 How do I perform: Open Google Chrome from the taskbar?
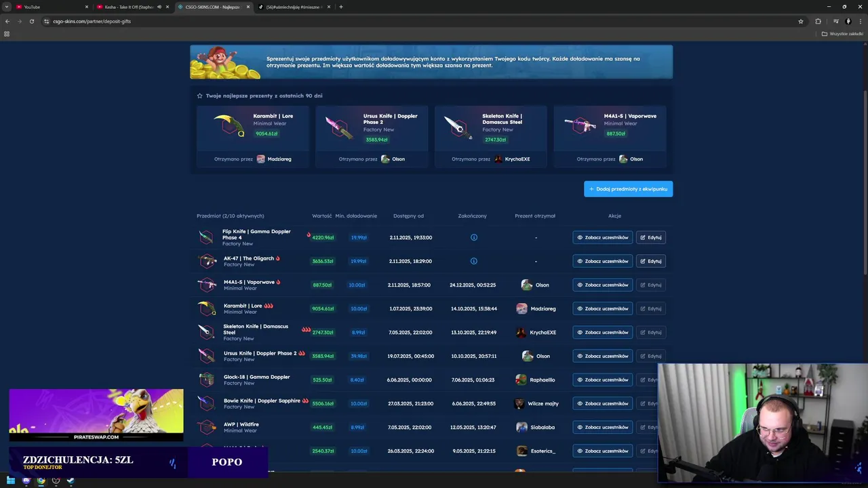coord(41,481)
